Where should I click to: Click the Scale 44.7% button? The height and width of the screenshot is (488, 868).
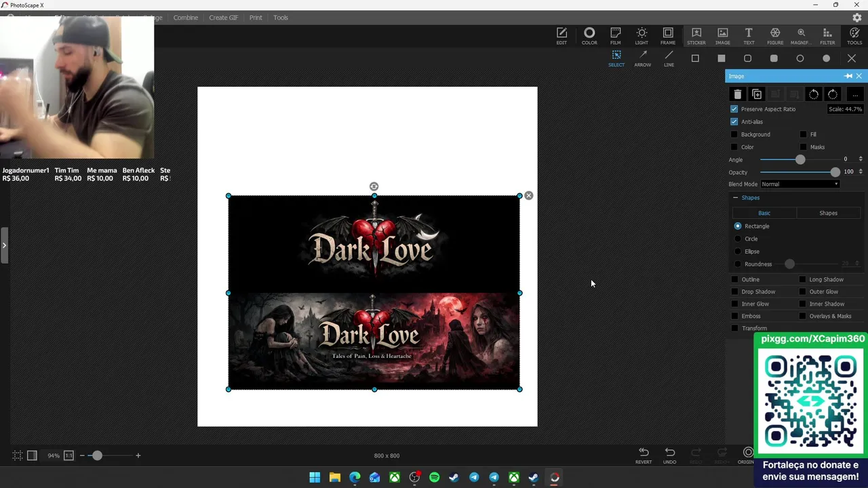(845, 109)
